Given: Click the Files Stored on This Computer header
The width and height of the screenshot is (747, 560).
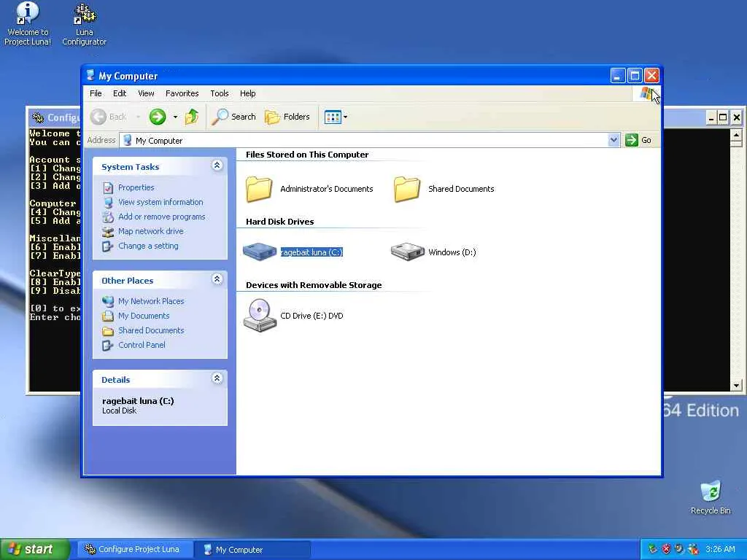Looking at the screenshot, I should click(307, 155).
